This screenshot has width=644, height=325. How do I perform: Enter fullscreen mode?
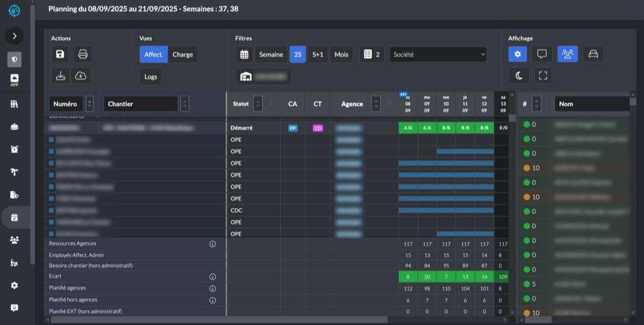pos(543,76)
